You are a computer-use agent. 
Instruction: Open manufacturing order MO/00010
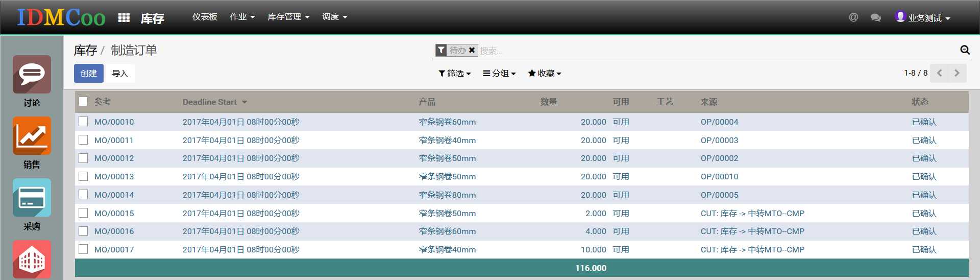pos(114,122)
